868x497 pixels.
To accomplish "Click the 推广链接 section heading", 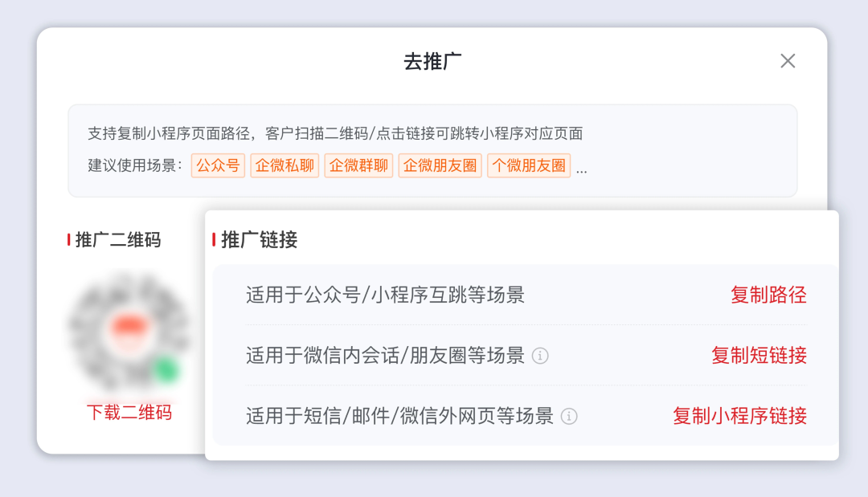I will (259, 239).
